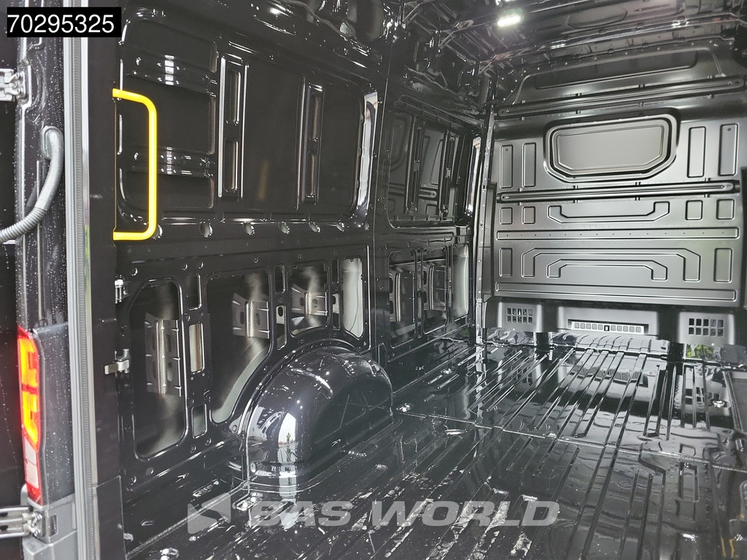Select the bulkhead window panel

pos(610,146)
